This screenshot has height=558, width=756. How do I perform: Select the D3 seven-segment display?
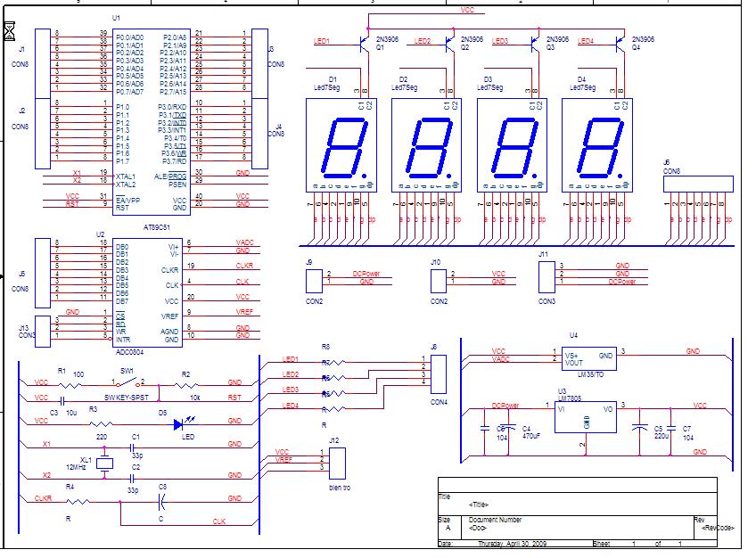point(512,145)
